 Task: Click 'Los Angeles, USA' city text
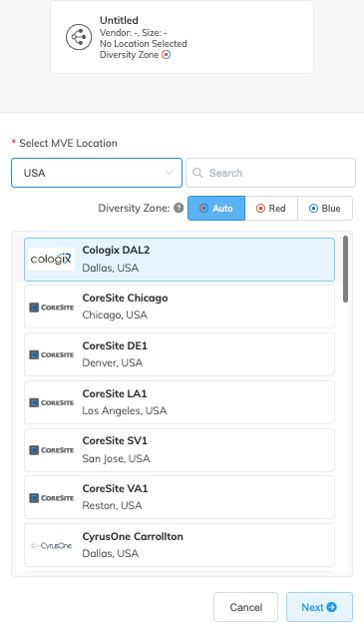[125, 410]
